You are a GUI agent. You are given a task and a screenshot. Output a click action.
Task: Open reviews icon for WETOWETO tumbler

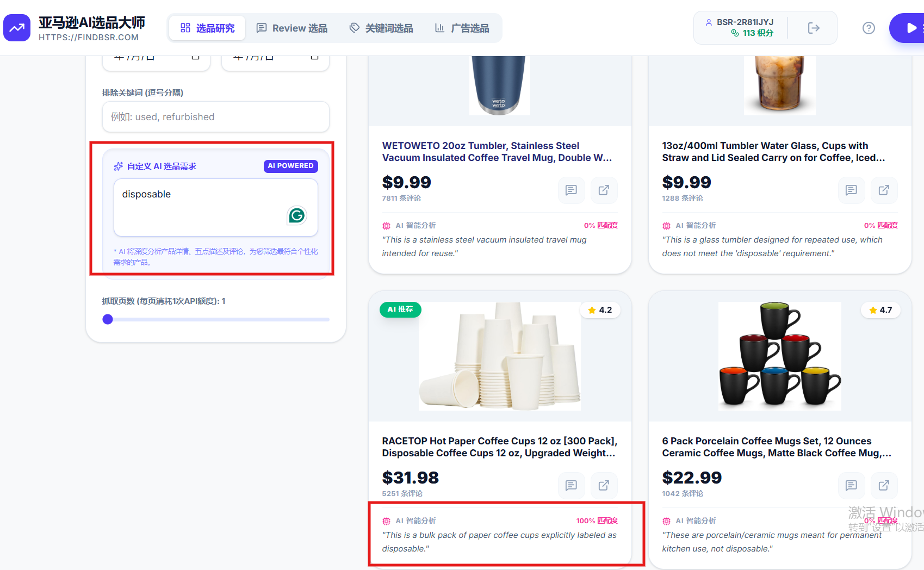tap(571, 190)
